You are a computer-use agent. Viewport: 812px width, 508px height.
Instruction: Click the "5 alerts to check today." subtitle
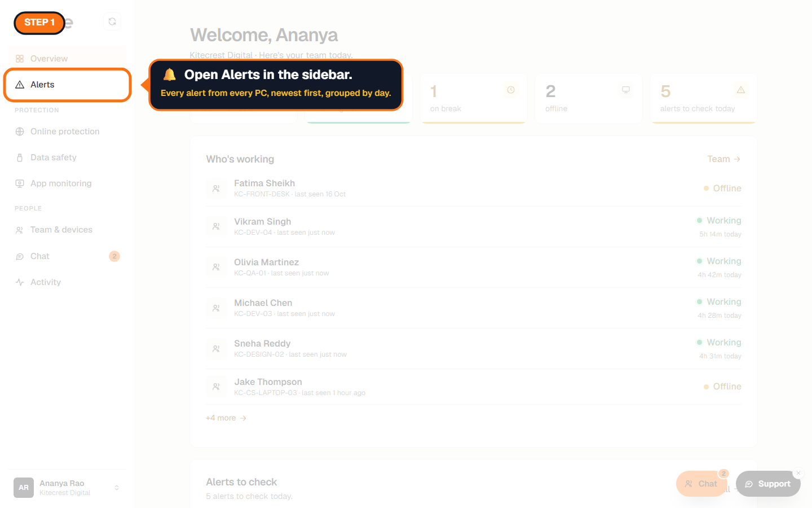click(x=249, y=496)
